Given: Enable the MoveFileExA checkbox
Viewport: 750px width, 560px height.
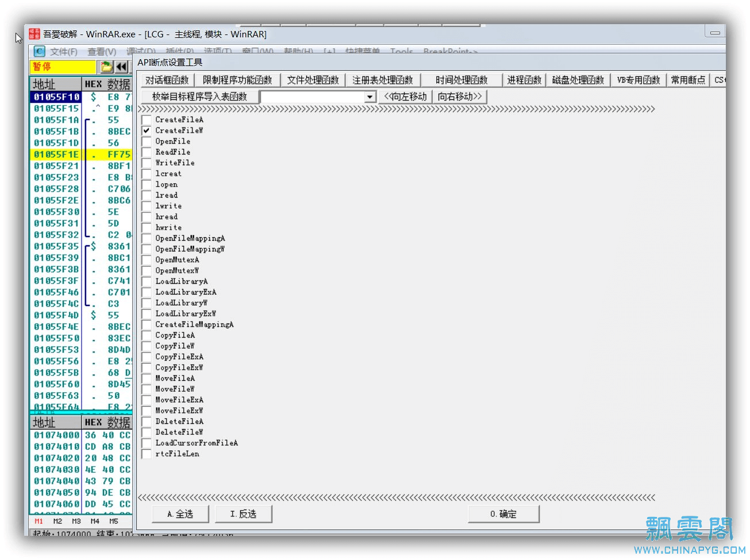Looking at the screenshot, I should (147, 400).
